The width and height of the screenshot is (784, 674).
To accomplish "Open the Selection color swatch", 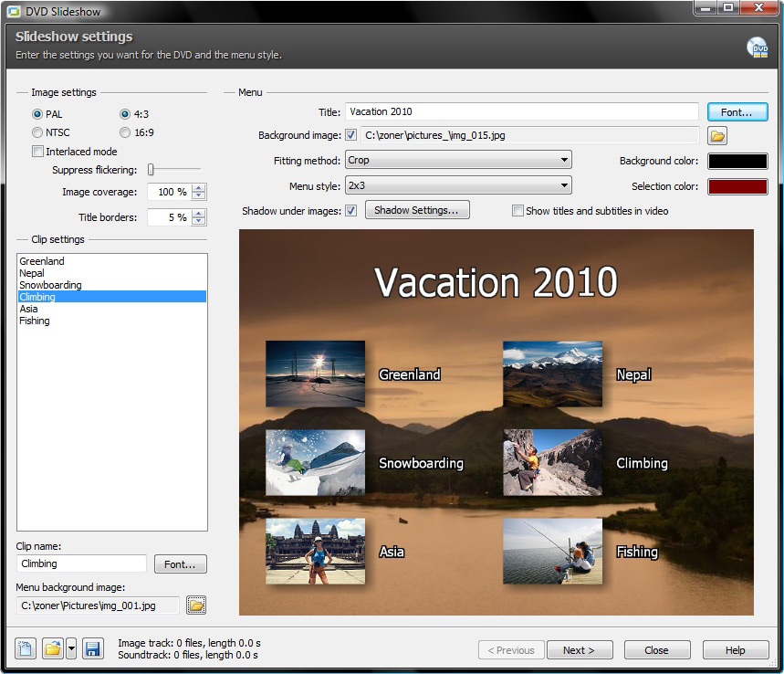I will [737, 186].
